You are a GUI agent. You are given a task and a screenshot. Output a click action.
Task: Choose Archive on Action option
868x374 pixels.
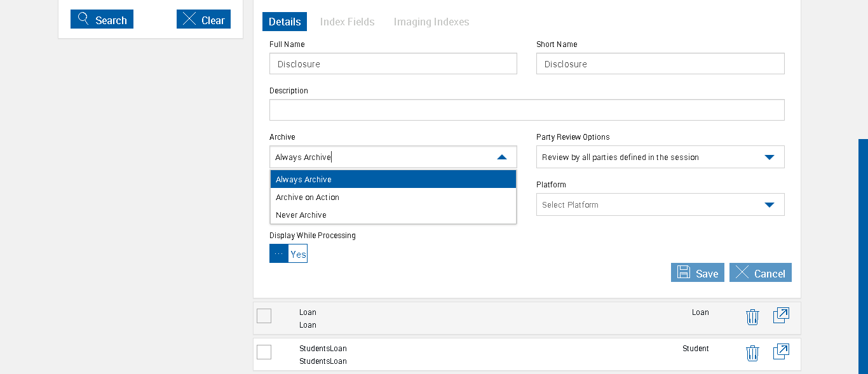point(308,197)
